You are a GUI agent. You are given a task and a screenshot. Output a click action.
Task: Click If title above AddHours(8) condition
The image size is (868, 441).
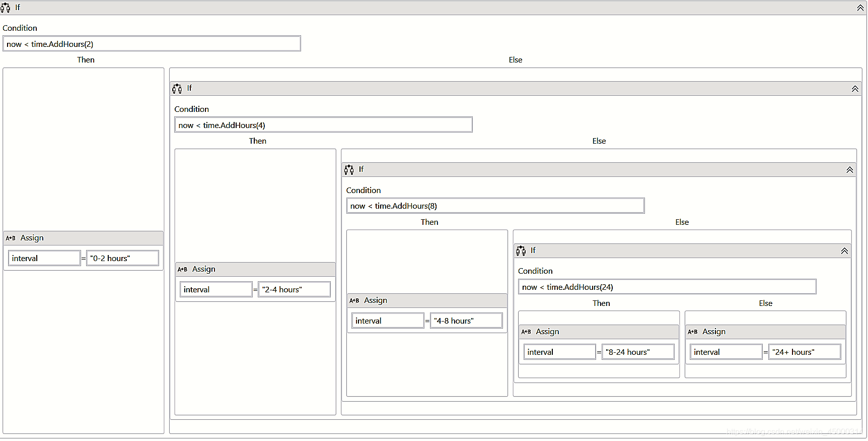pyautogui.click(x=361, y=169)
